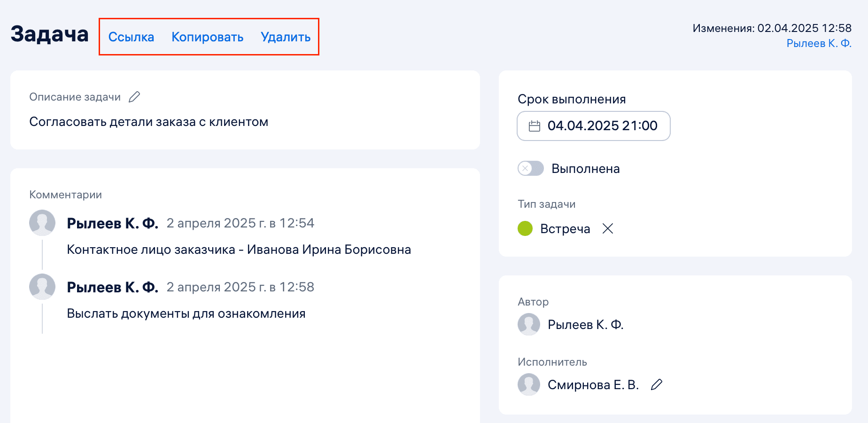Click the Изменения timestamp in header
The width and height of the screenshot is (868, 423).
[771, 28]
